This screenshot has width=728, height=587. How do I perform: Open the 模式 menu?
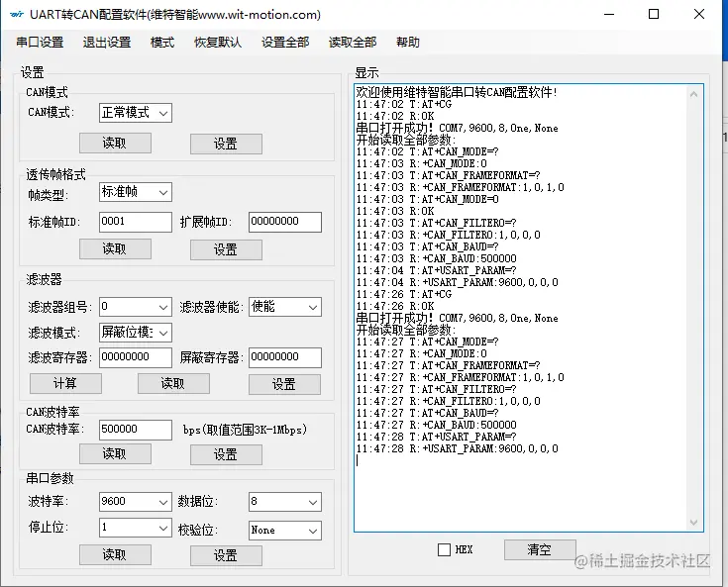coord(162,43)
